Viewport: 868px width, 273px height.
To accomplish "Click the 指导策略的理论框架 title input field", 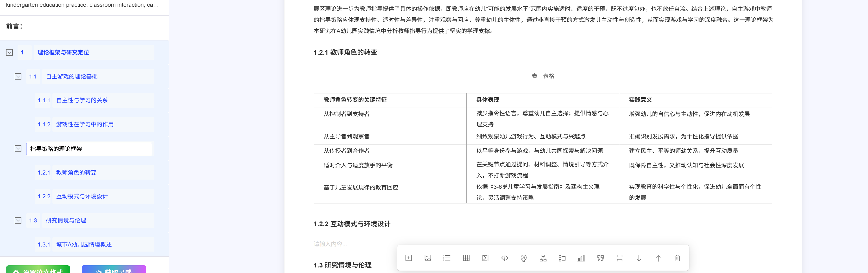I will pyautogui.click(x=89, y=149).
